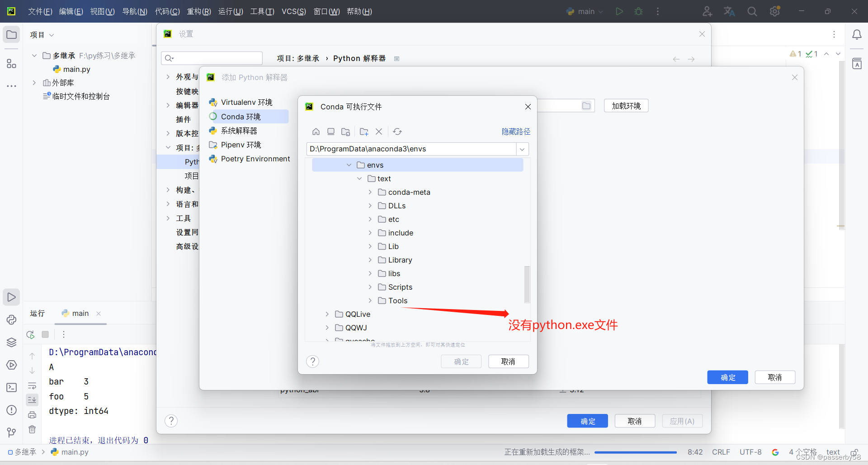
Task: Open Git tool window icon
Action: pyautogui.click(x=12, y=432)
